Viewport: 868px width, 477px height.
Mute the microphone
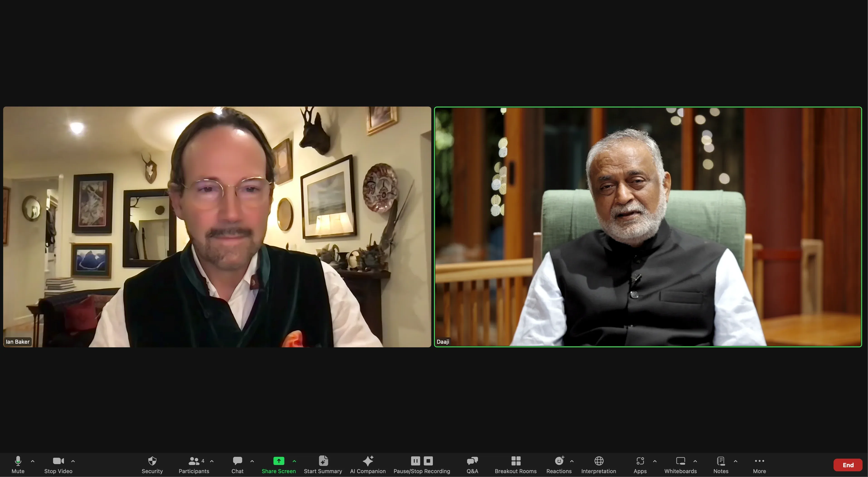click(18, 465)
